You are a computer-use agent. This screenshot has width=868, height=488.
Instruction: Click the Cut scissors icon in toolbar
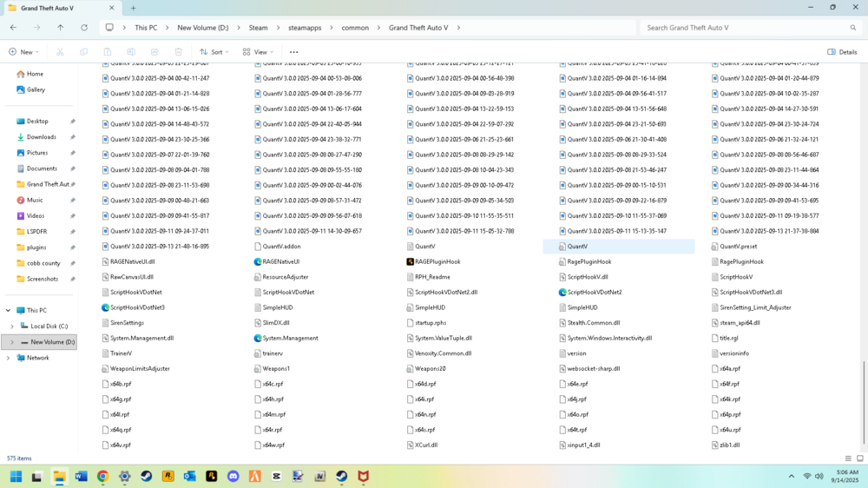point(60,52)
